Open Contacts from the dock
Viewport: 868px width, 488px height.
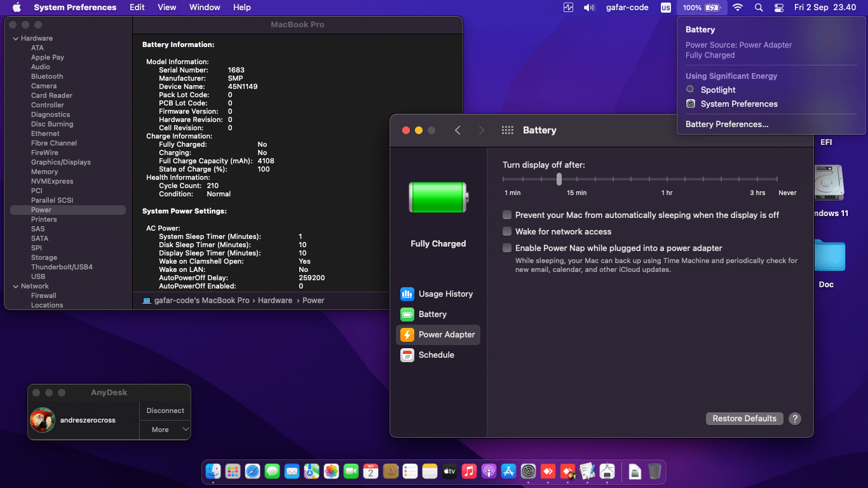click(390, 471)
